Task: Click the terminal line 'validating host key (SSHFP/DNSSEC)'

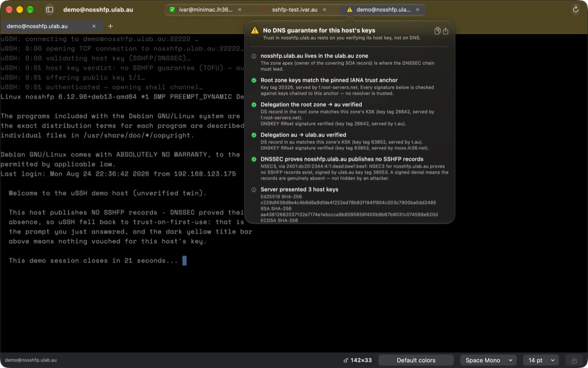Action: coord(95,58)
